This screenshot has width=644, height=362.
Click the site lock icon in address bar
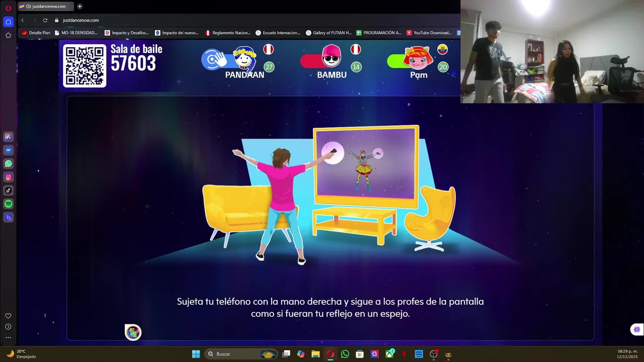pos(57,20)
